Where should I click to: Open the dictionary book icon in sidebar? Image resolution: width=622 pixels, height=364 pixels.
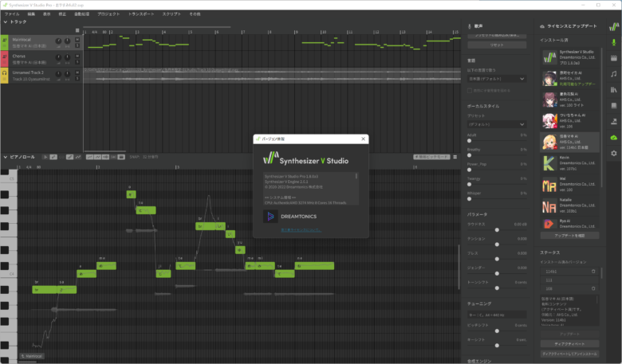pos(614,106)
